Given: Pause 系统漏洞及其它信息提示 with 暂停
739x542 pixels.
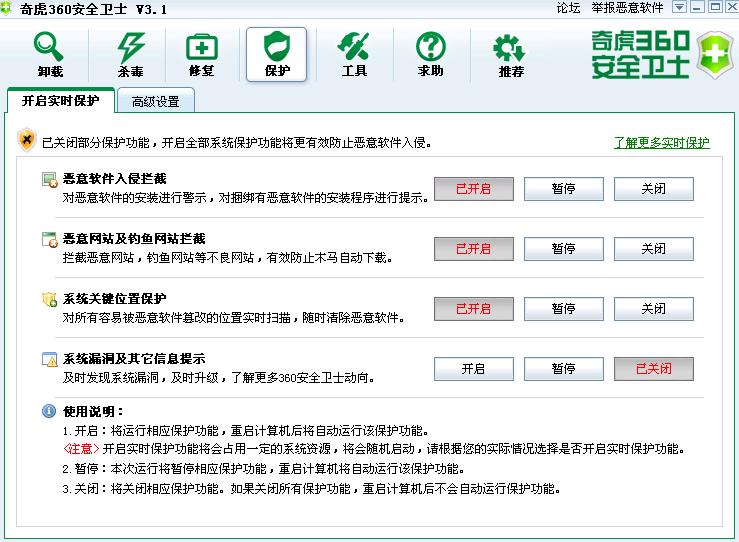Looking at the screenshot, I should [x=564, y=369].
